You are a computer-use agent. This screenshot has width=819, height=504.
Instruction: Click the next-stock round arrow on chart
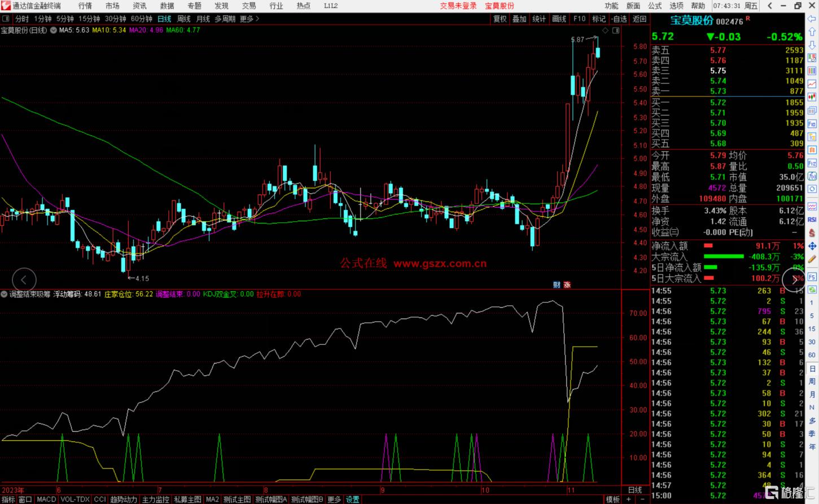tap(794, 279)
